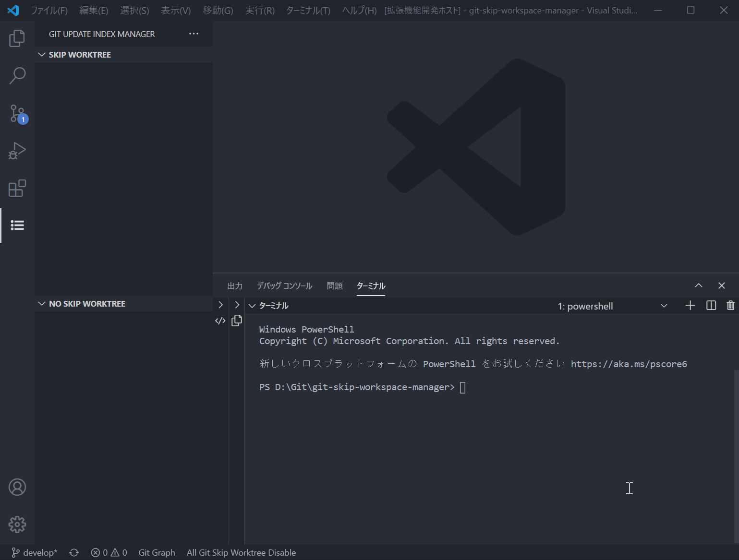Open errors and warnings counter

109,553
